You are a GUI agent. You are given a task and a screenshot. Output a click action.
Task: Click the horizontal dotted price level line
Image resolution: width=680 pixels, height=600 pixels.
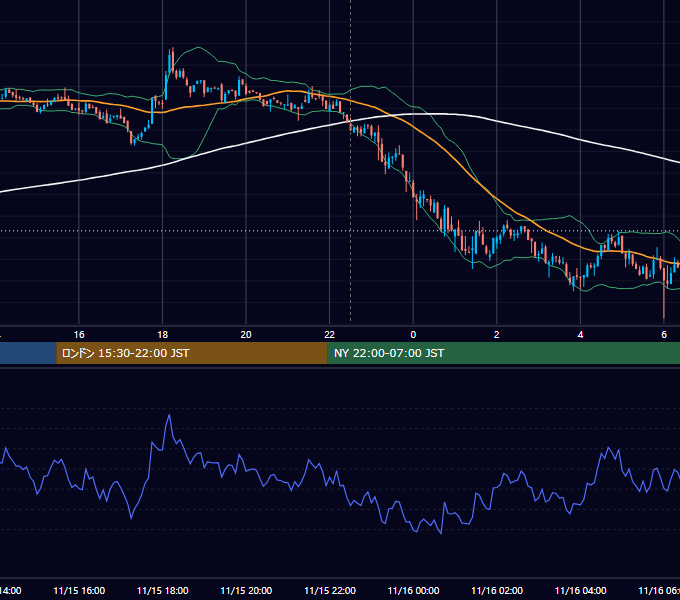point(340,231)
